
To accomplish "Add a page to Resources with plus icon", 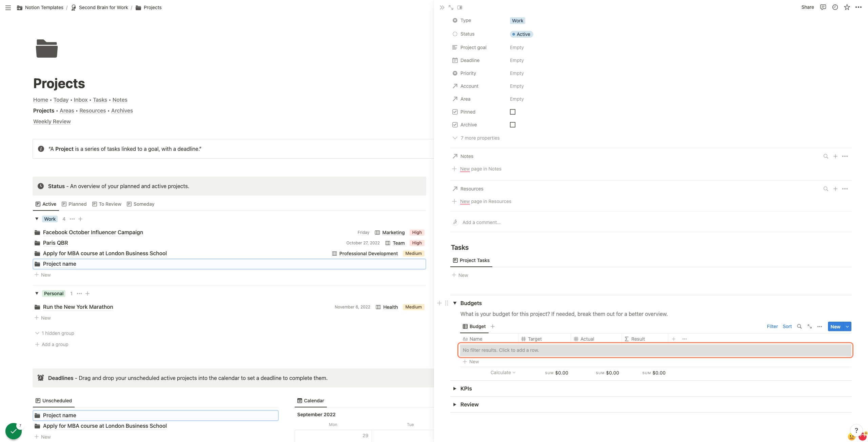I will tap(835, 189).
